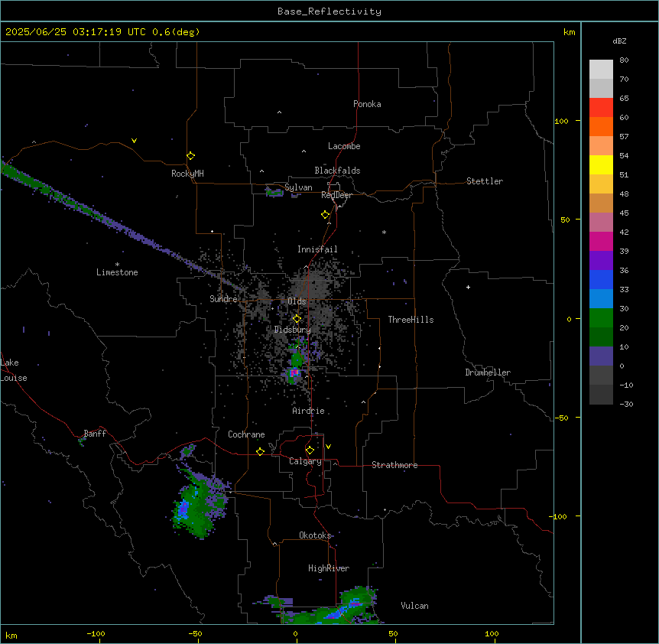Click the yellow diamond marker between Olds and Didsbury
659x644 pixels.
297,319
